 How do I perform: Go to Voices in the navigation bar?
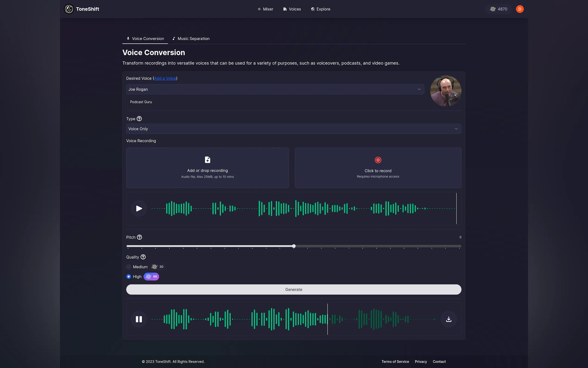(292, 9)
